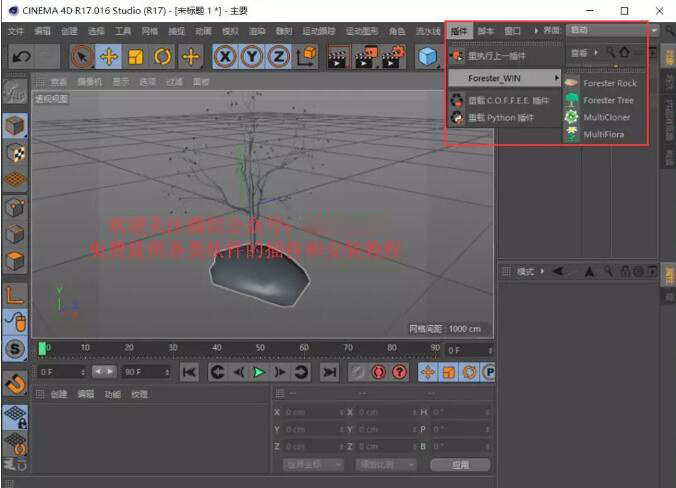This screenshot has width=676, height=488.
Task: Toggle the Snap S icon
Action: [15, 348]
